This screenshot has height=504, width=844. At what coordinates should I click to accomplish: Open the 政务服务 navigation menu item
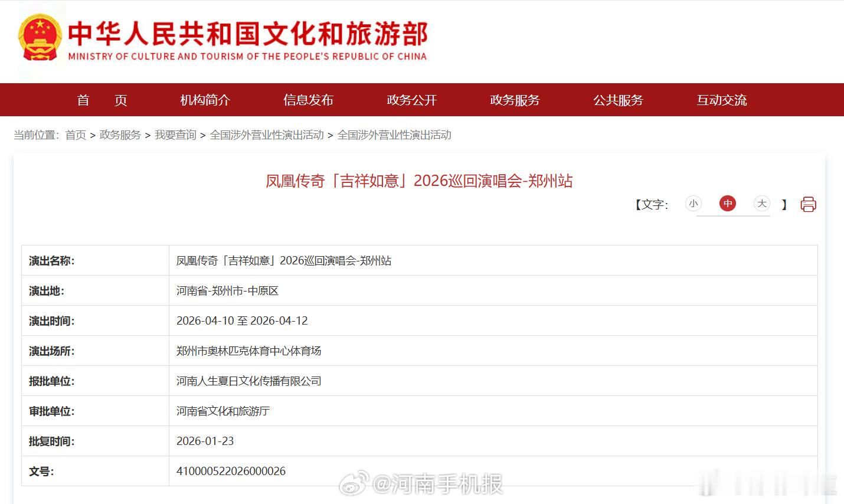point(514,100)
